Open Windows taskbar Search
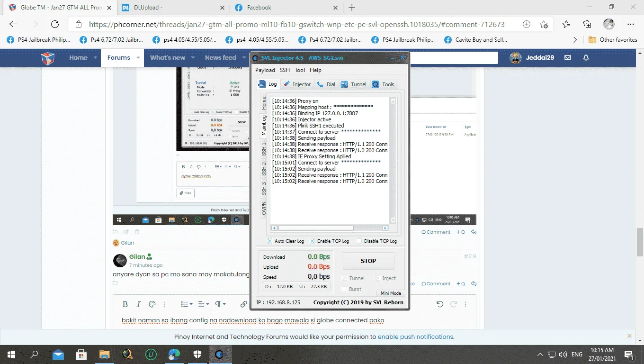 34,354
